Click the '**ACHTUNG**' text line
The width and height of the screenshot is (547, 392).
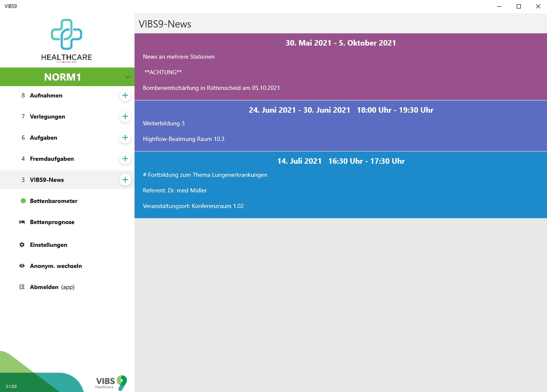tap(163, 72)
